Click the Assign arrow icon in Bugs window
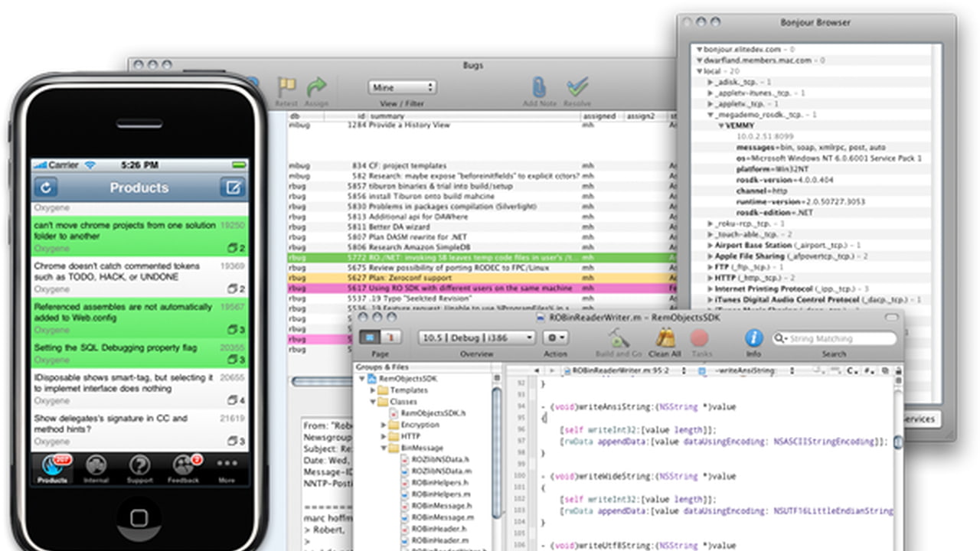The height and width of the screenshot is (551, 980). 316,86
